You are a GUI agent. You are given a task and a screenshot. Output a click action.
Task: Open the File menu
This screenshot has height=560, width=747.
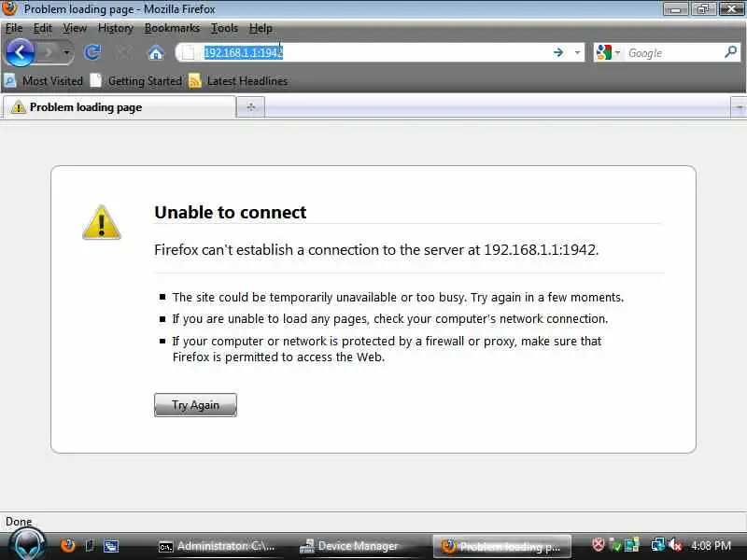14,28
